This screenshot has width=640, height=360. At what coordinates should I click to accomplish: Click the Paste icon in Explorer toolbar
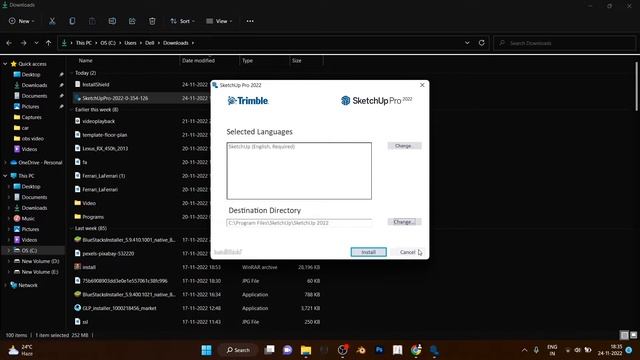coord(92,21)
